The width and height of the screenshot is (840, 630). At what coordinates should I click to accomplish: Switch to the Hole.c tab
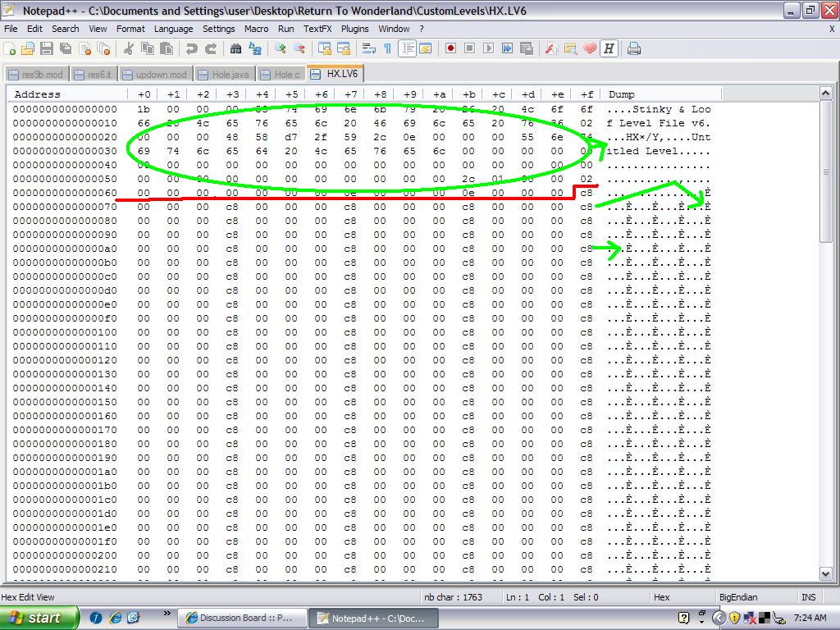281,75
